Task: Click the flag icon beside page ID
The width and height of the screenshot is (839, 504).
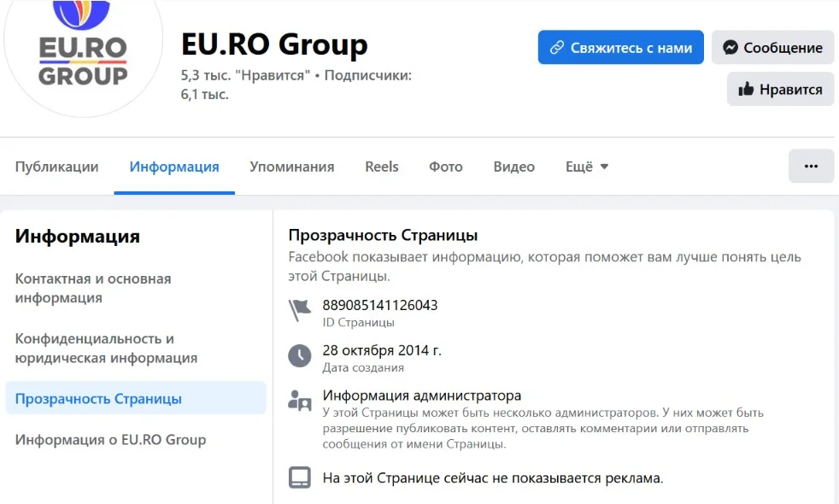Action: [300, 311]
